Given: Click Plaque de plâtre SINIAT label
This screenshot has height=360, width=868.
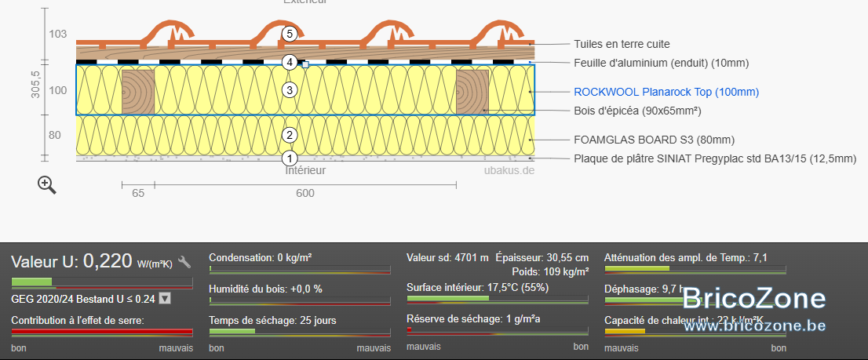Looking at the screenshot, I should point(715,158).
